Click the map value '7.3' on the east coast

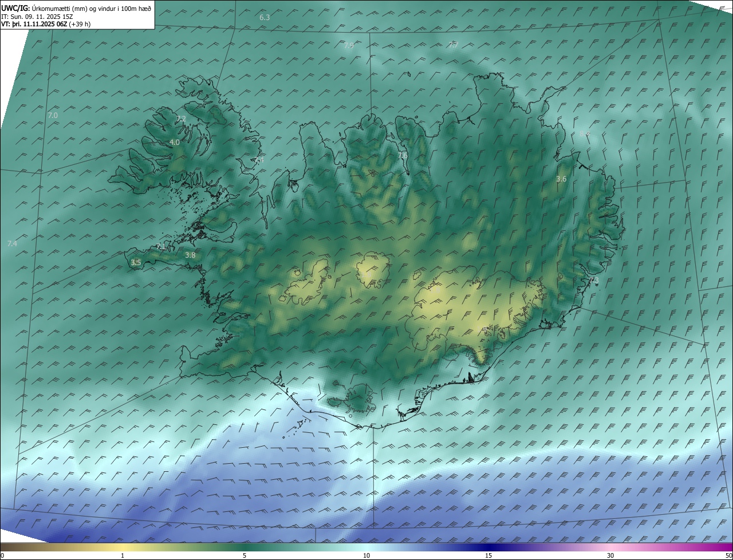[x=594, y=281]
